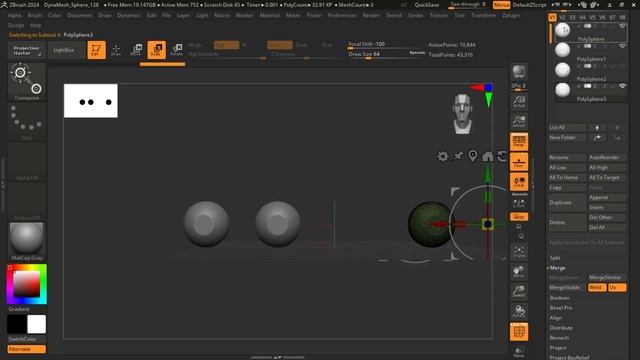The height and width of the screenshot is (360, 640).
Task: Open the Brush menu
Action: point(35,15)
